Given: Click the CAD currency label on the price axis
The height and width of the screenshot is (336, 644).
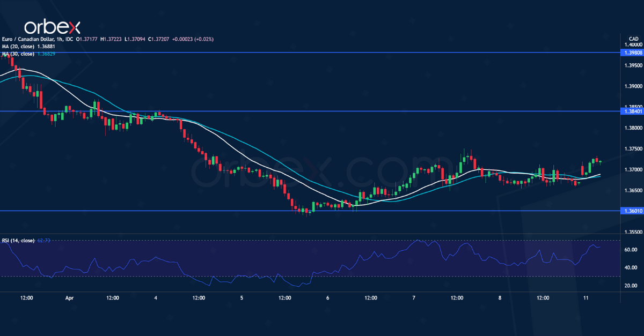Looking at the screenshot, I should [x=633, y=39].
